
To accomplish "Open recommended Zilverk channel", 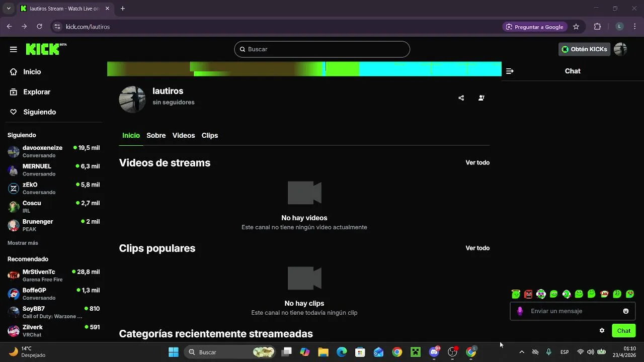I will pos(54,331).
